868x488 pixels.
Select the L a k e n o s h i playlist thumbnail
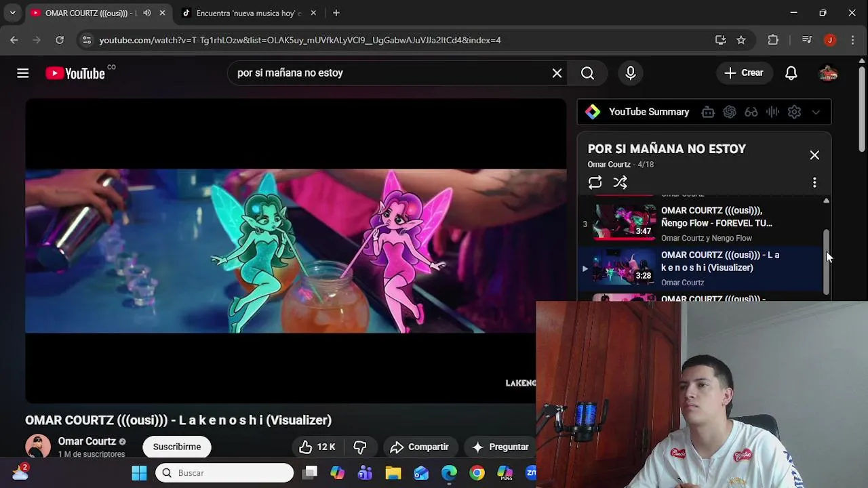pyautogui.click(x=624, y=268)
